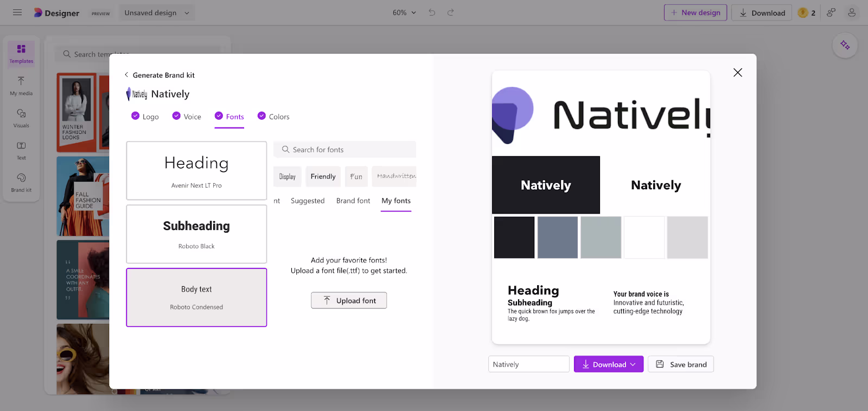Click the Upload font button
Image resolution: width=868 pixels, height=411 pixels.
point(349,300)
